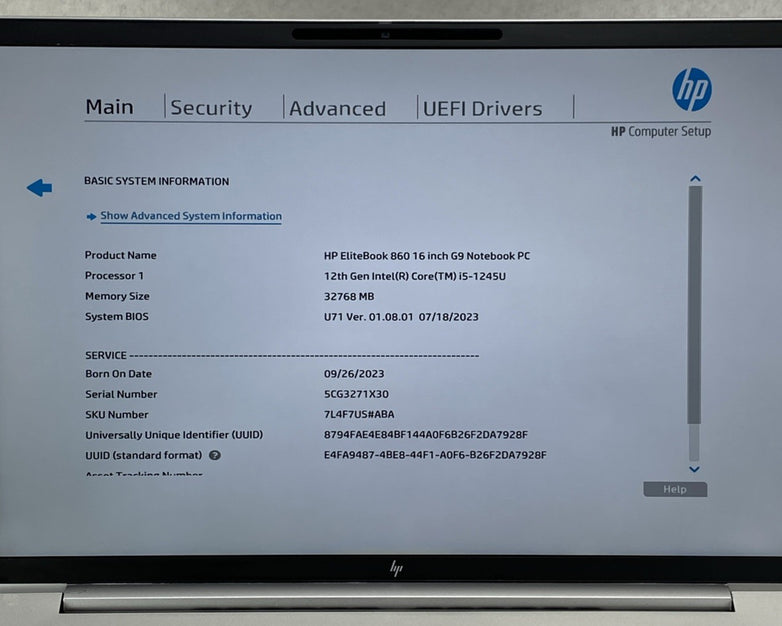Screen dimensions: 782x626
Task: Select value E4FA9487-4BE8-44F1-A0F6-B26F2DA7928F
Action: 435,455
